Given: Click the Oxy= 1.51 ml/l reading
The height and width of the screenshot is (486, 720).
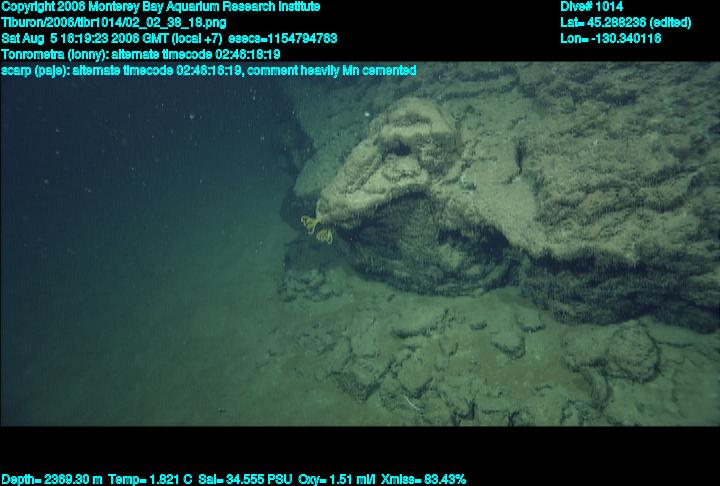Looking at the screenshot, I should pyautogui.click(x=337, y=480).
